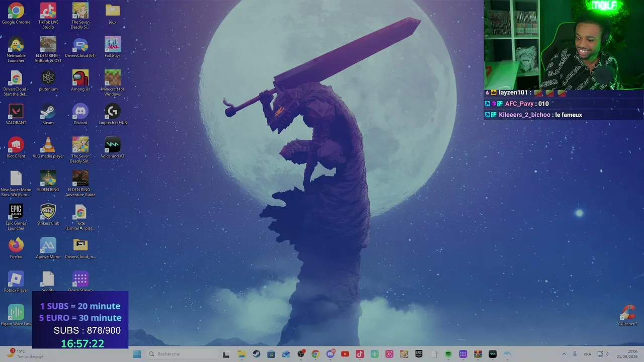Click the 16:57:22 countdown timer
644x362 pixels.
[x=83, y=343]
